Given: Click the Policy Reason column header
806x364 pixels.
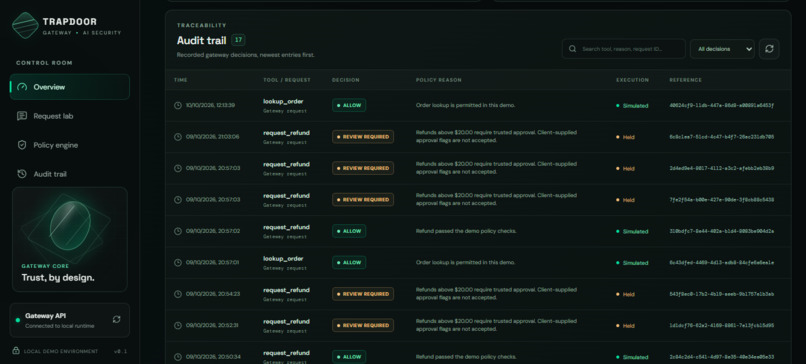Looking at the screenshot, I should [x=438, y=80].
